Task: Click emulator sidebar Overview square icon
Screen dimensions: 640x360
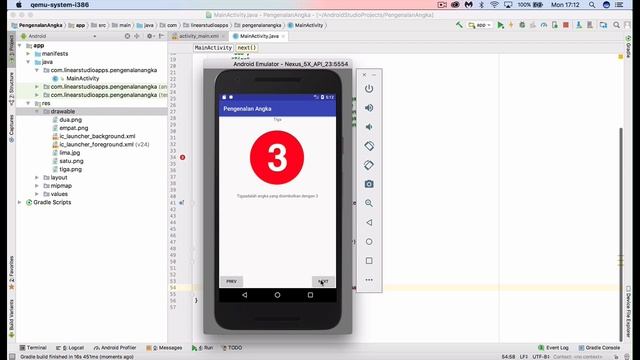Action: click(369, 260)
